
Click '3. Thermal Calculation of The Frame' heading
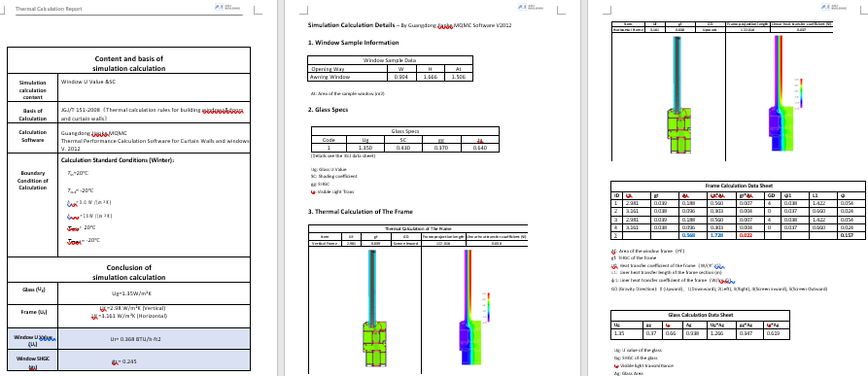[x=360, y=211]
